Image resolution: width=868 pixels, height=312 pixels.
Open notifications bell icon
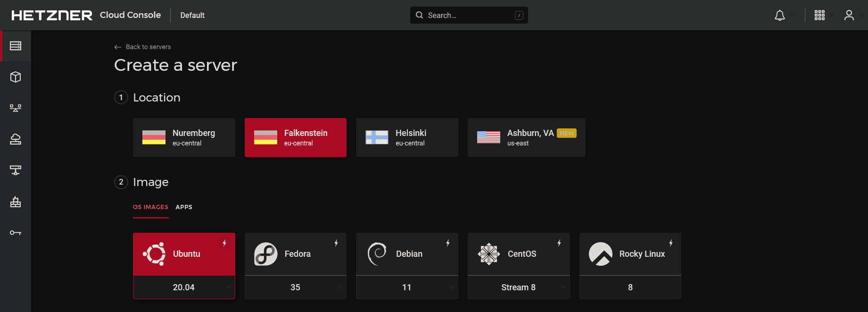780,16
